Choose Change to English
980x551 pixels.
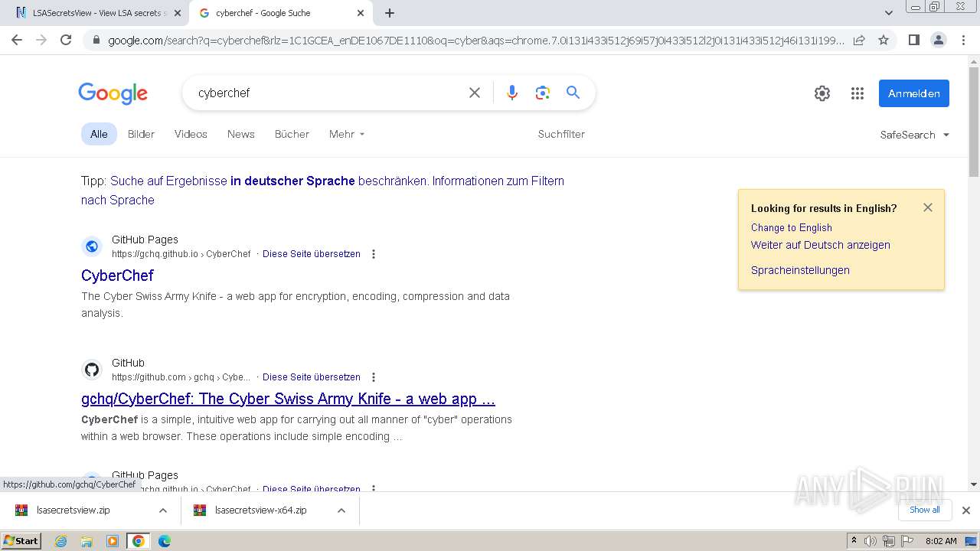(791, 227)
